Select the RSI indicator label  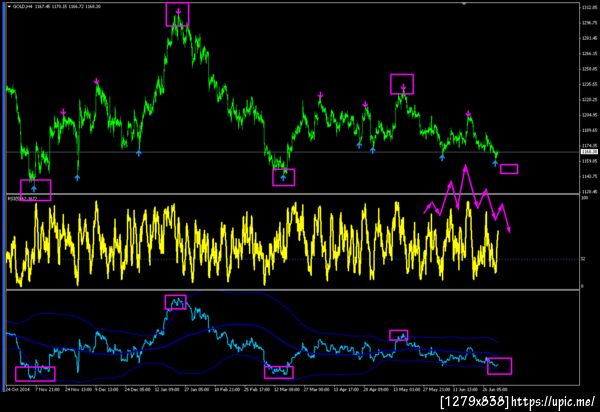pyautogui.click(x=23, y=199)
